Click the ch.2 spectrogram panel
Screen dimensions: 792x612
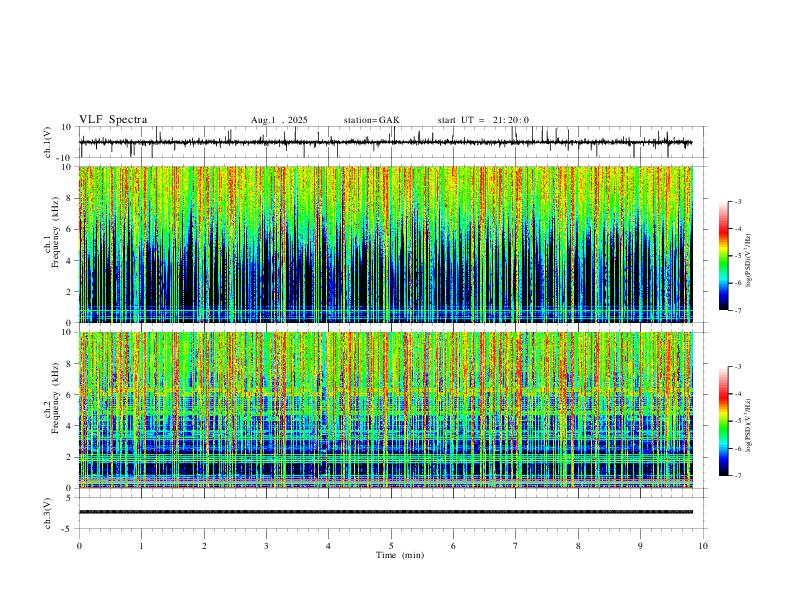(386, 410)
